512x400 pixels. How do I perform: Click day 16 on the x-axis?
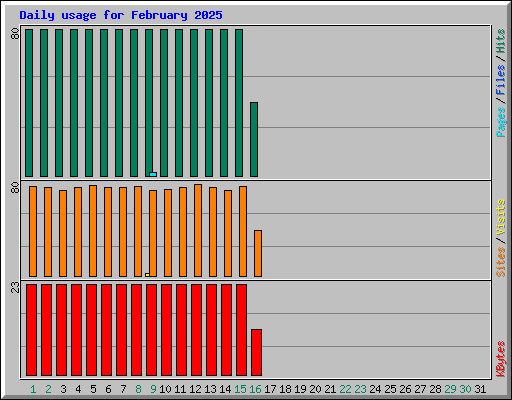[255, 389]
